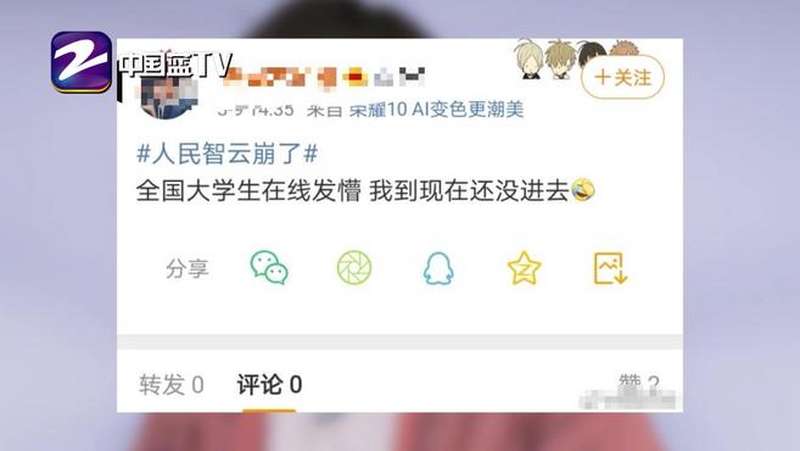Select the 评论 0 tab

click(269, 385)
